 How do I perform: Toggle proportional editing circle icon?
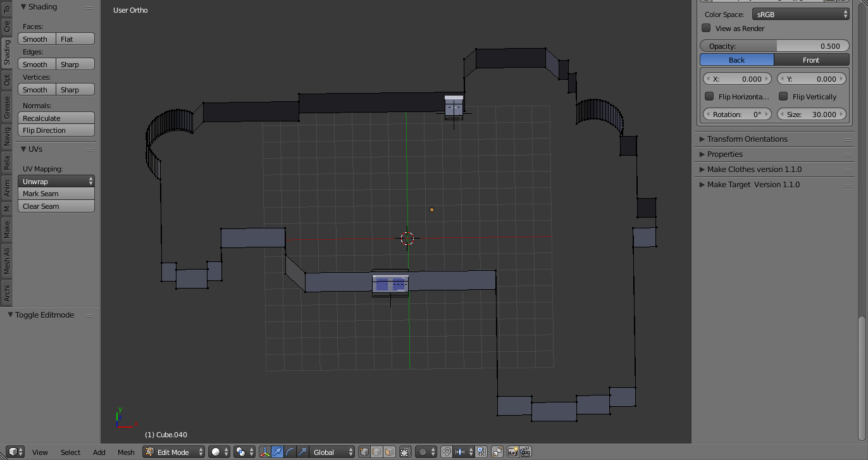pos(423,452)
